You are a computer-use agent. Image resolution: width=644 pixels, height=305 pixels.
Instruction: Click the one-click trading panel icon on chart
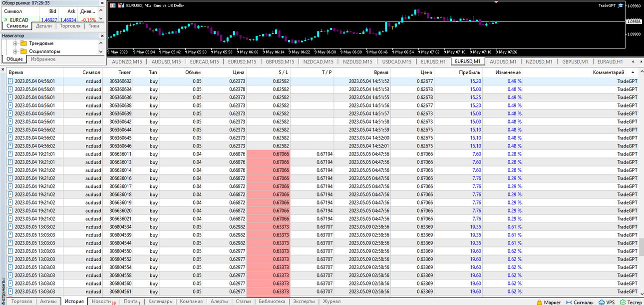(112, 5)
